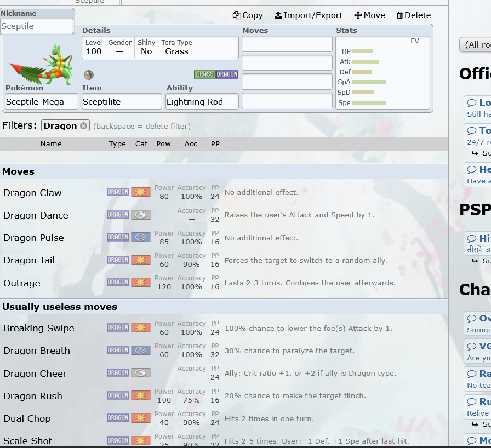Image resolution: width=491 pixels, height=448 pixels.
Task: Click Dragon Breath's special category icon
Action: click(x=141, y=350)
